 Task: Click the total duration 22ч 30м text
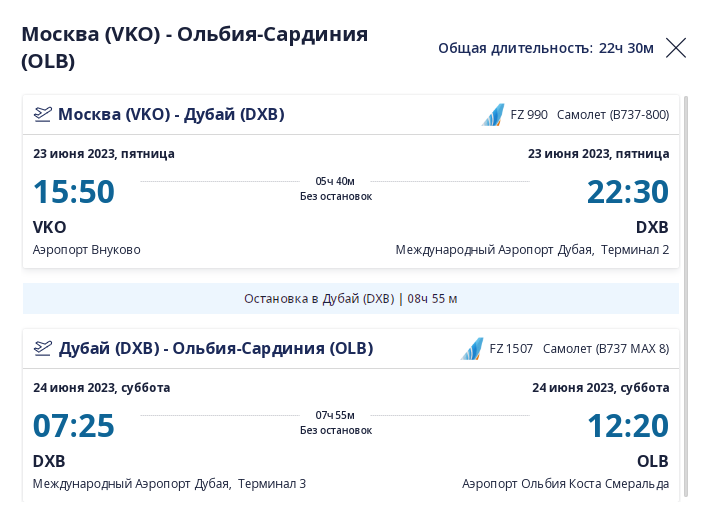click(546, 48)
